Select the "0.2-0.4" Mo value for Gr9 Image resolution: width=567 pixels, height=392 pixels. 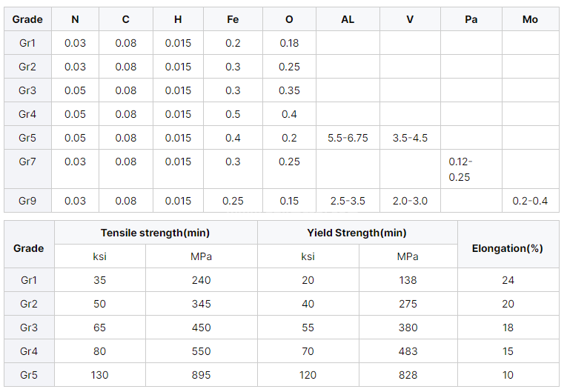click(530, 201)
